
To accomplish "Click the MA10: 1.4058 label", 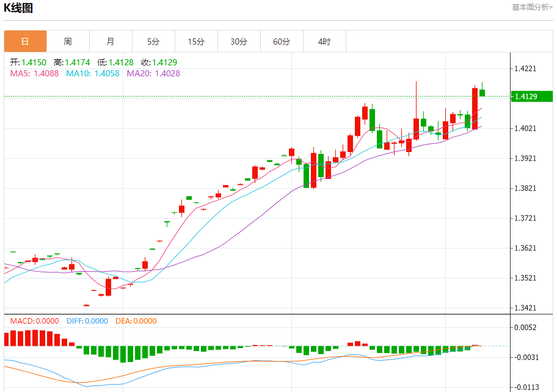I will coord(93,73).
